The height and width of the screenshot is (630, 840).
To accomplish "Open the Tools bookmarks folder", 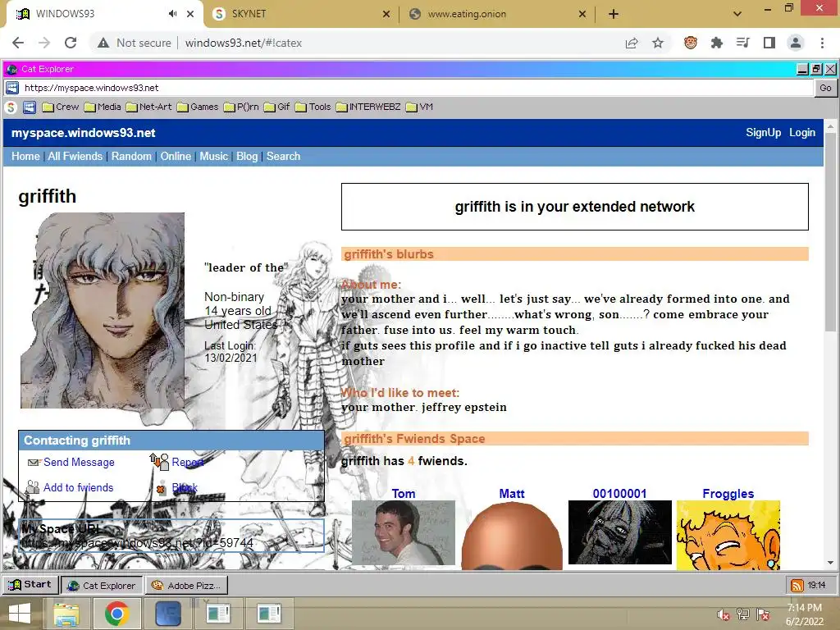I will click(x=313, y=107).
